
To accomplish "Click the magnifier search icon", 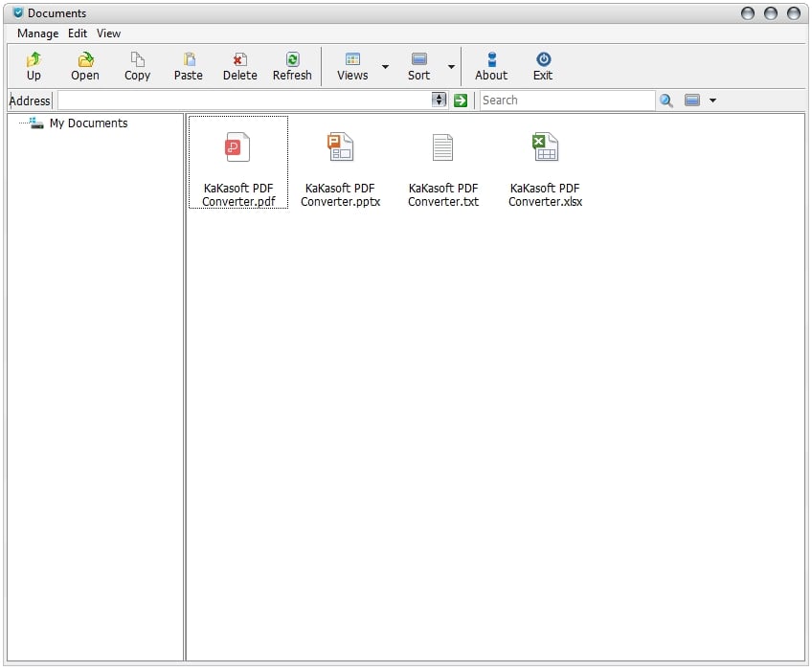I will pyautogui.click(x=665, y=101).
